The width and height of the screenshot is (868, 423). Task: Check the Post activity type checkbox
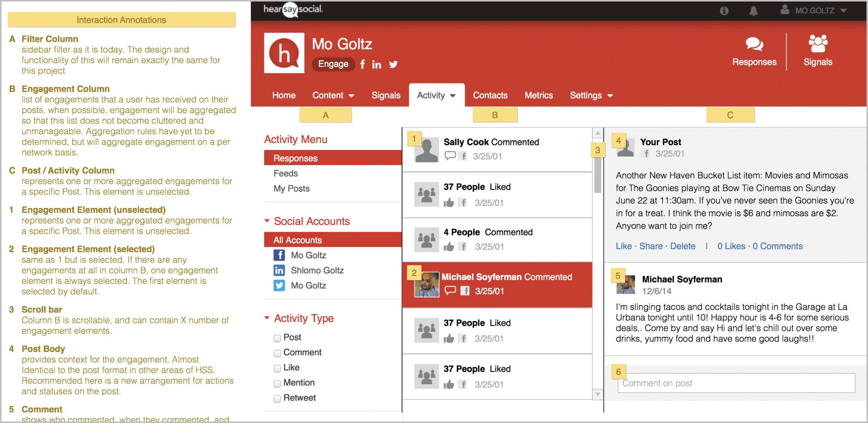pos(277,338)
